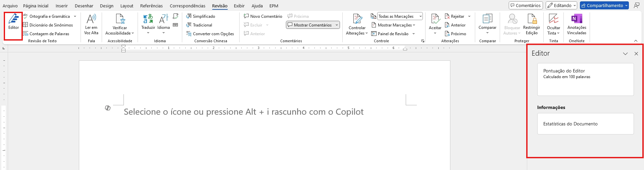This screenshot has width=644, height=170.
Task: Click document checkmark icon in Idioma group
Action: 176,16
